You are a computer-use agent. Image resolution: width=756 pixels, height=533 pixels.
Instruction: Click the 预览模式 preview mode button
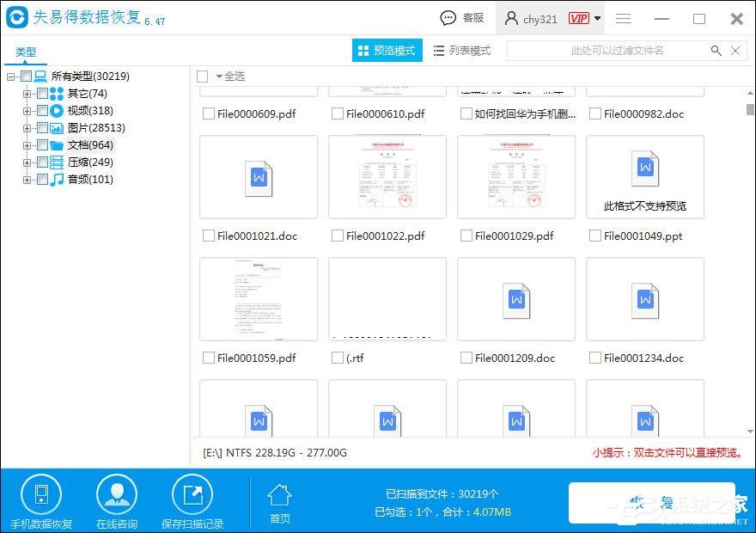pos(387,50)
